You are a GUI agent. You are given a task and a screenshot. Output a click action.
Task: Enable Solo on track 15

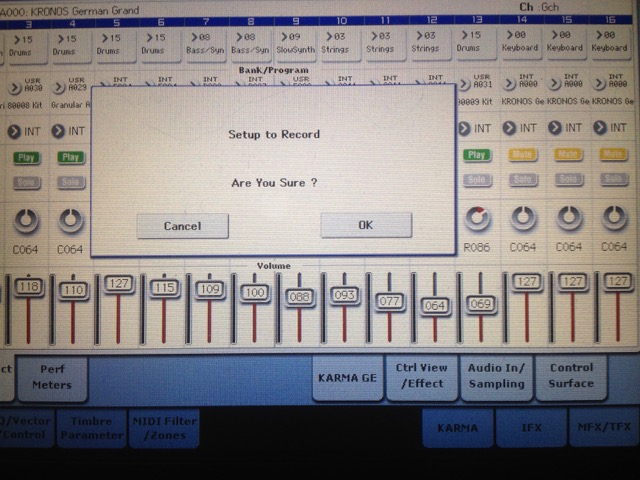568,179
